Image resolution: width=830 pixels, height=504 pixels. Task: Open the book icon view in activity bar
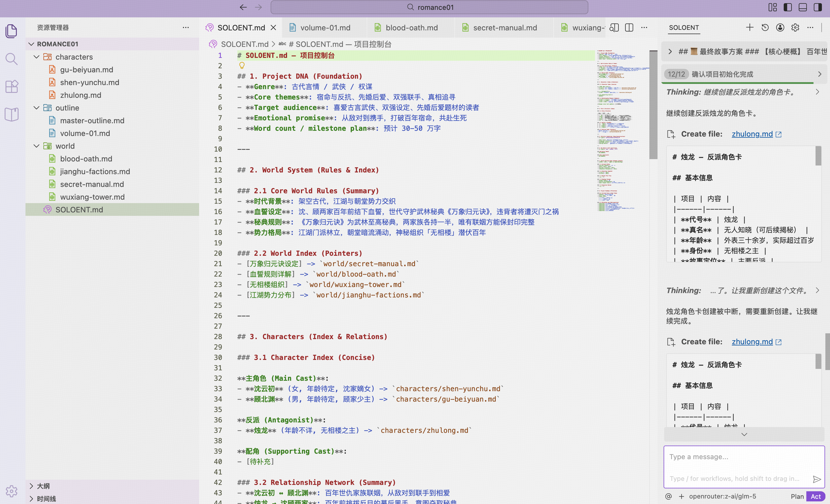12,115
